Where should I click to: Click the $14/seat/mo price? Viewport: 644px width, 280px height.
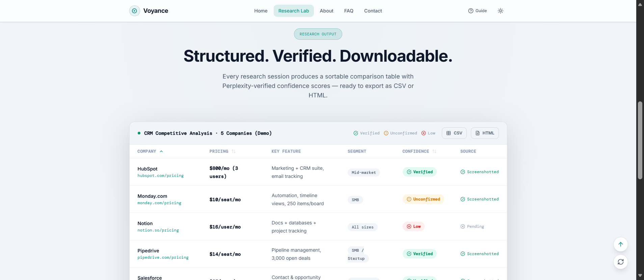coord(225,254)
